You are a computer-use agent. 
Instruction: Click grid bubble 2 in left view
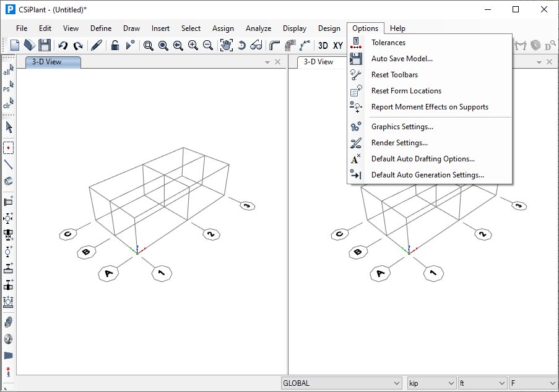(212, 234)
